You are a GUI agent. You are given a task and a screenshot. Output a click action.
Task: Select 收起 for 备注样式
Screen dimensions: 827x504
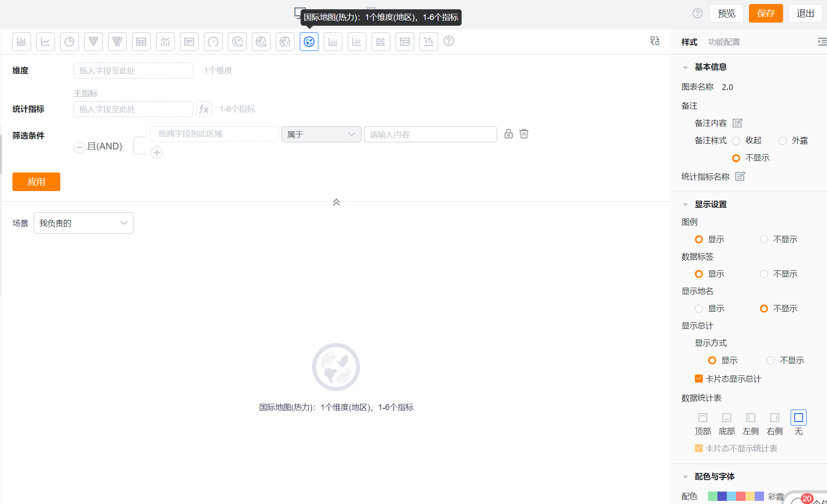point(736,141)
